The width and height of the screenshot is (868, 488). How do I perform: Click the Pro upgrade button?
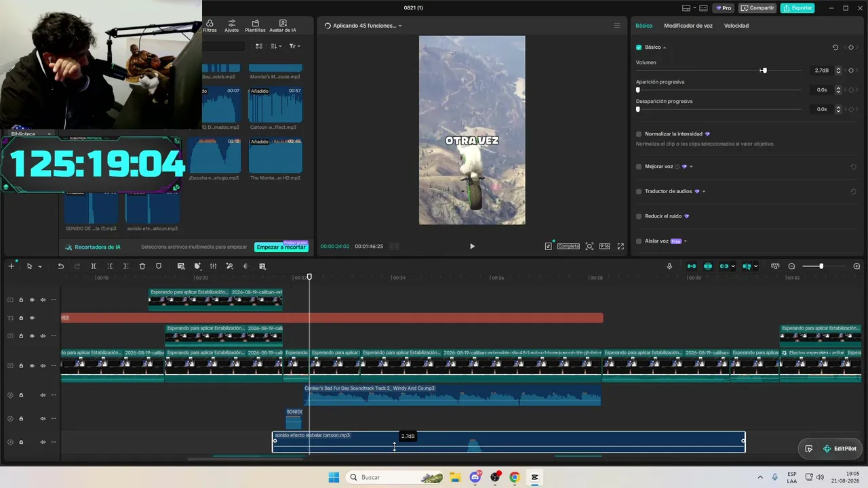click(x=723, y=8)
